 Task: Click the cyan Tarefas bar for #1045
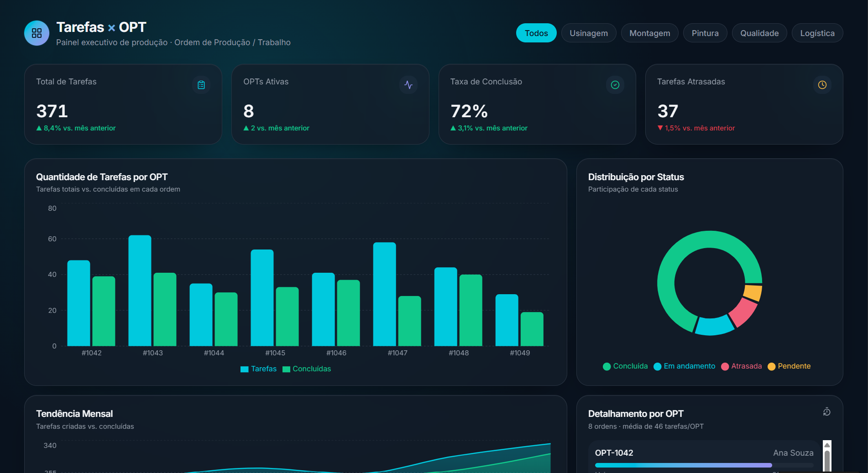(262, 298)
